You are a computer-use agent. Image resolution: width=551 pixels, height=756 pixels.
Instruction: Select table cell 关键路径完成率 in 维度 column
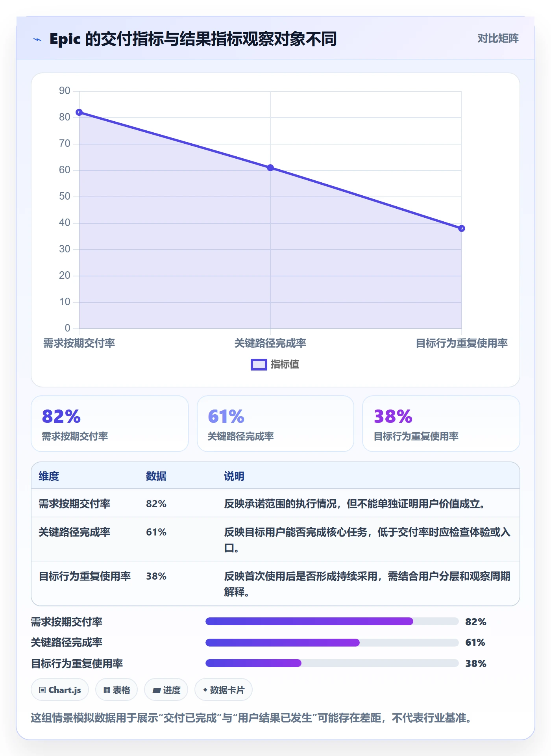click(x=74, y=532)
